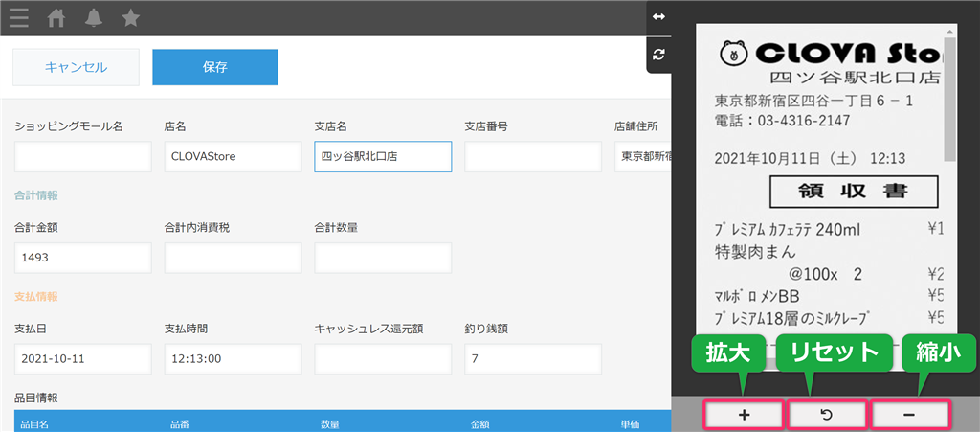The width and height of the screenshot is (980, 432).
Task: Click the 品目情報 section heading
Action: click(x=35, y=398)
